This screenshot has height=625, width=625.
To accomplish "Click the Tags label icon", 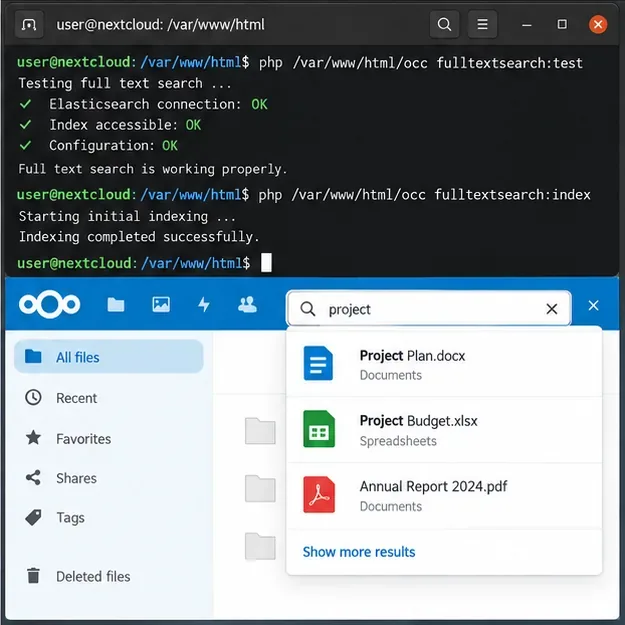I will coord(33,517).
